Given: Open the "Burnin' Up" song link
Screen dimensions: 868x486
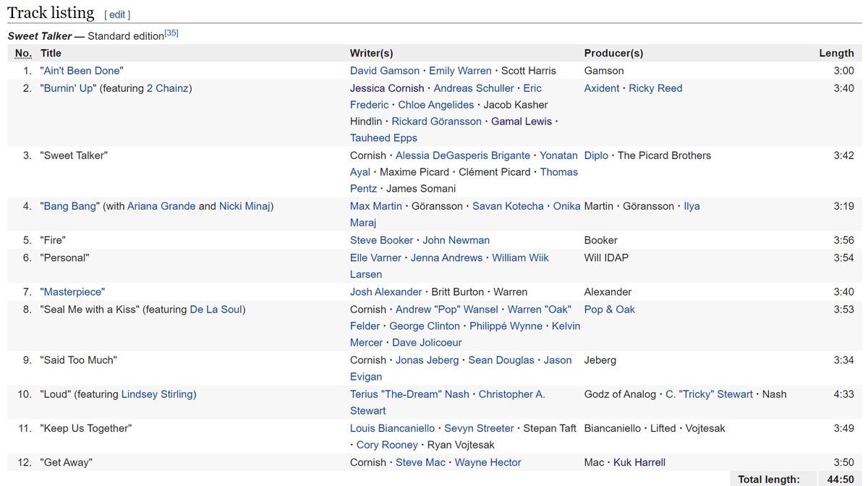Looking at the screenshot, I should pos(69,88).
